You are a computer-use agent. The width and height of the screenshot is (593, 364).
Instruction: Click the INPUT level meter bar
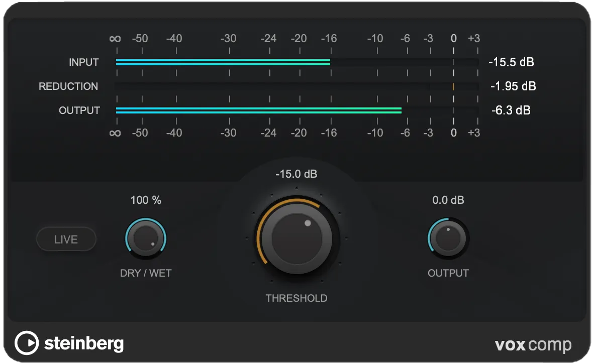pos(296,62)
